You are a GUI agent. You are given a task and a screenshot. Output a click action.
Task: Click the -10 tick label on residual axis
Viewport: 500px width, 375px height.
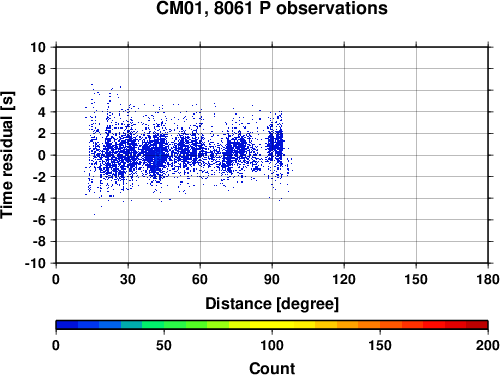point(35,263)
